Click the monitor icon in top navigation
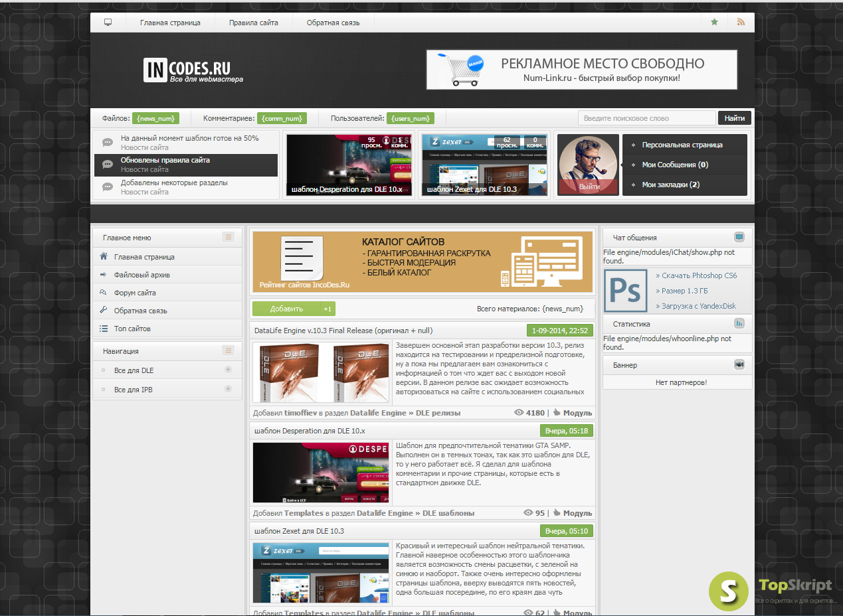The image size is (843, 616). (x=108, y=23)
